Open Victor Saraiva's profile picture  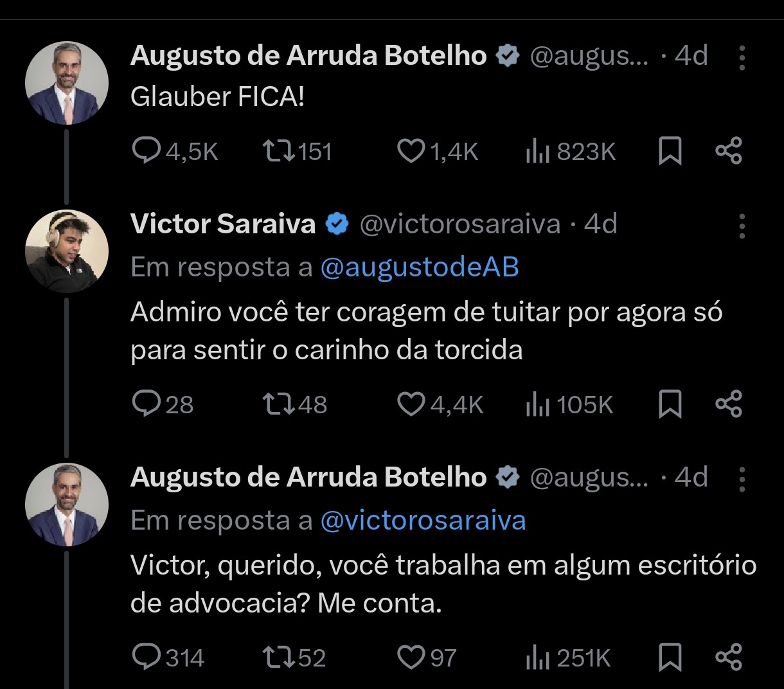click(67, 251)
